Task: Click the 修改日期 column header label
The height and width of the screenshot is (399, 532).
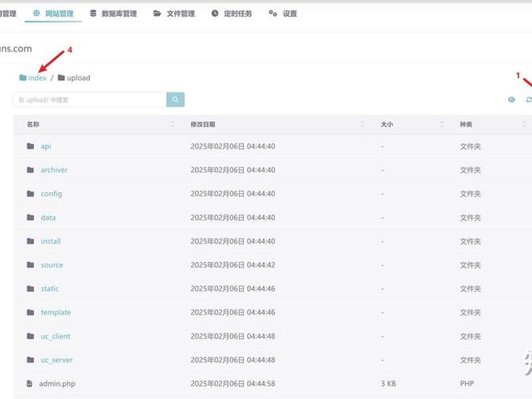Action: pos(203,124)
